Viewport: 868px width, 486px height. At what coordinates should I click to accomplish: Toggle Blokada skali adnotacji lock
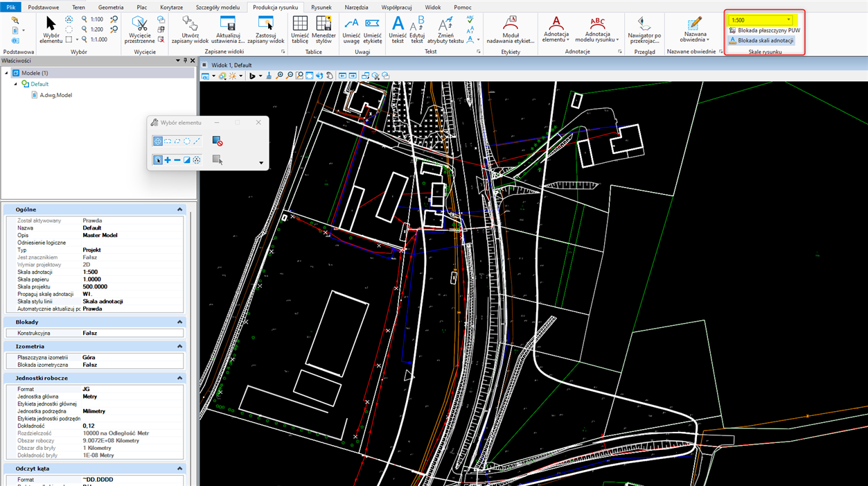click(x=761, y=41)
